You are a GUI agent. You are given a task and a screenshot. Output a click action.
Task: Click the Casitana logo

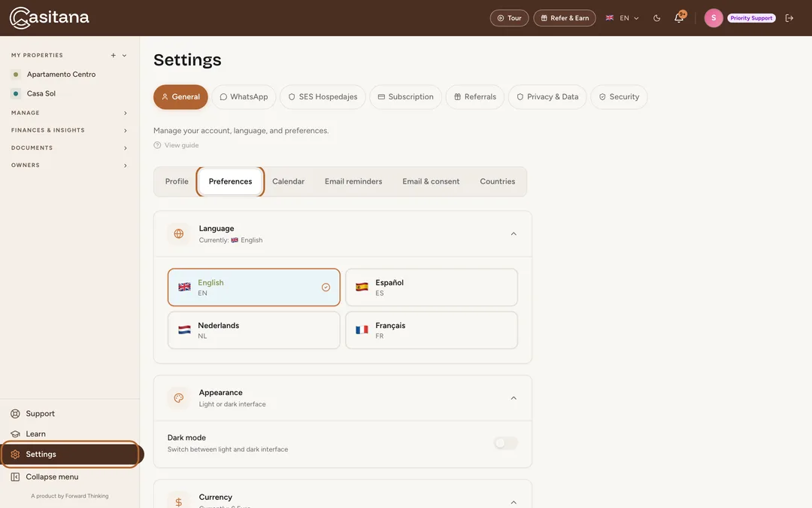point(49,17)
